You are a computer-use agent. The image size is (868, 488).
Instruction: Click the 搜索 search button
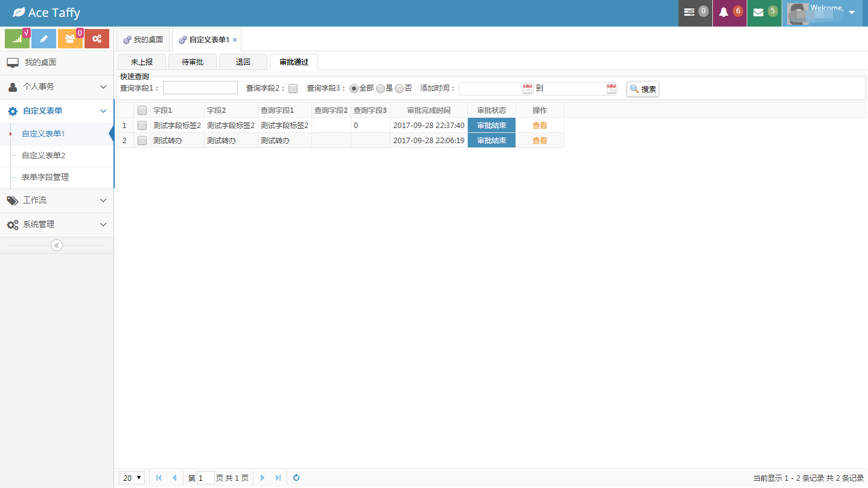coord(643,89)
